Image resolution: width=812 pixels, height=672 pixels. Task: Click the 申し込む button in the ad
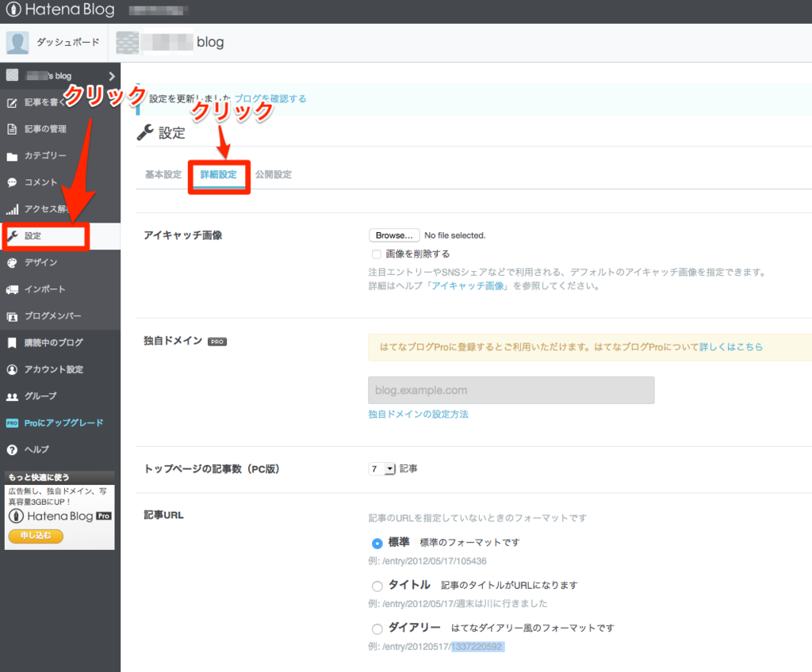coord(36,536)
